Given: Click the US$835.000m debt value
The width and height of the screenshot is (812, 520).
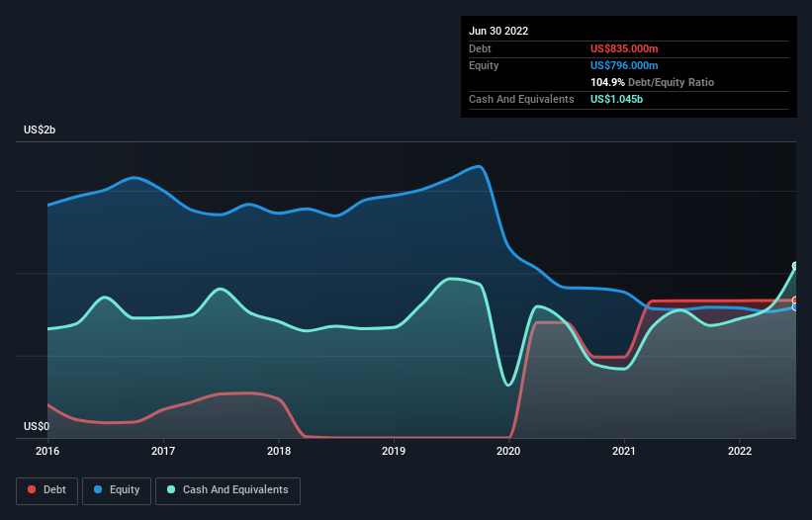Looking at the screenshot, I should pos(624,48).
